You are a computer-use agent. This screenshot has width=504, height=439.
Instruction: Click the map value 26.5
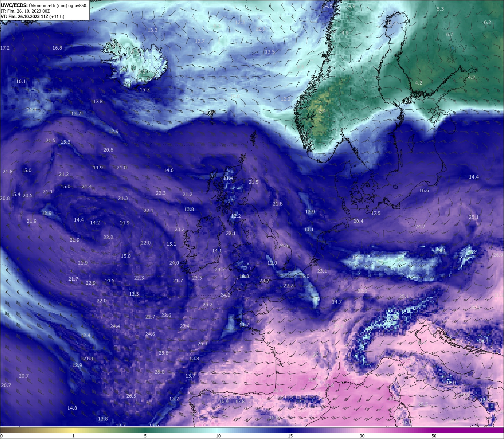[x=131, y=396]
